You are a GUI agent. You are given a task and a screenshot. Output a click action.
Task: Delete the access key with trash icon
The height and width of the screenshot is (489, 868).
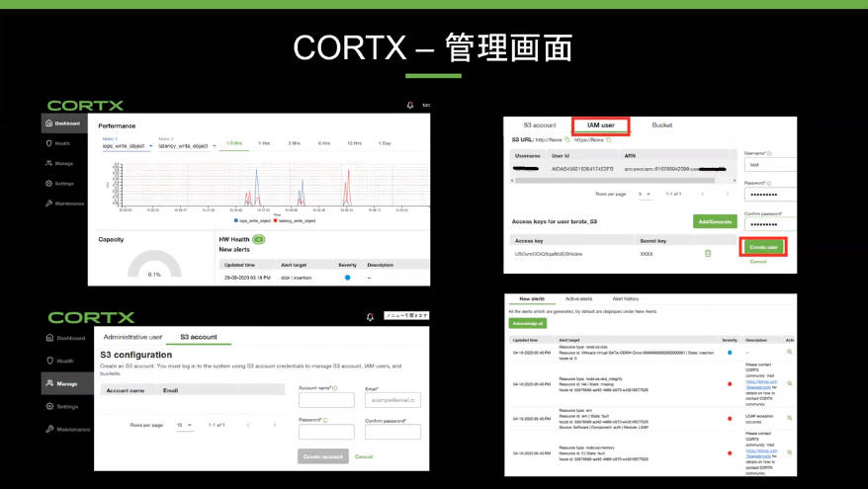pyautogui.click(x=708, y=253)
